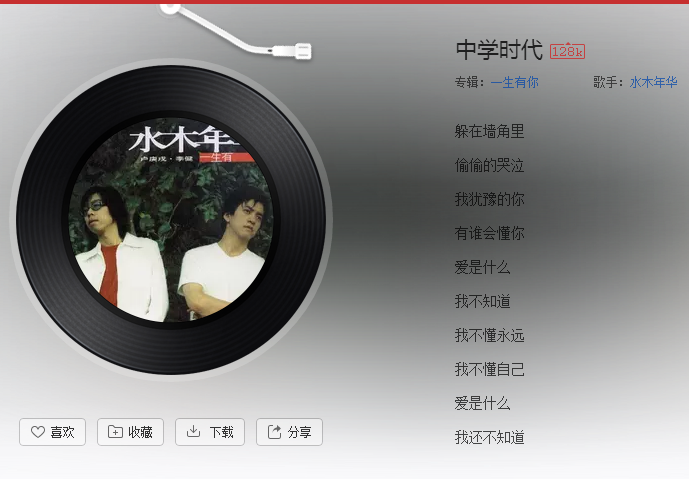Screen dimensions: 689x479
Task: Click the 分享 button label
Action: [x=300, y=432]
